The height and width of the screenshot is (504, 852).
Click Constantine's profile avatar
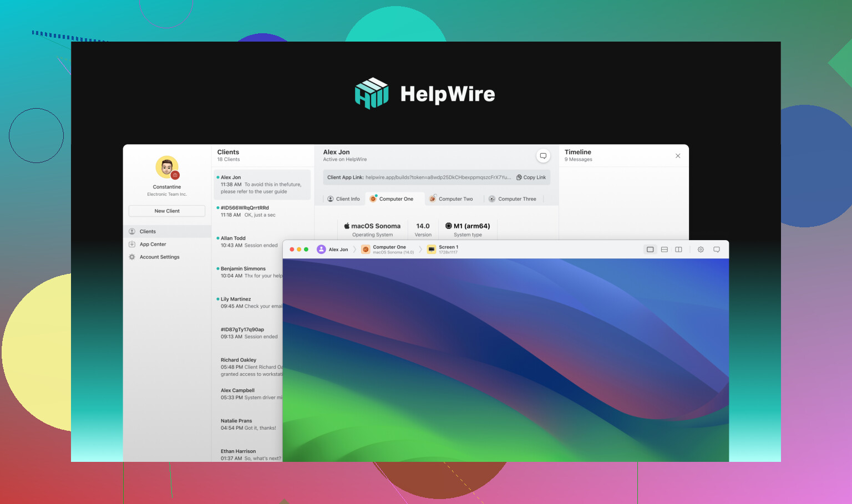(x=167, y=167)
